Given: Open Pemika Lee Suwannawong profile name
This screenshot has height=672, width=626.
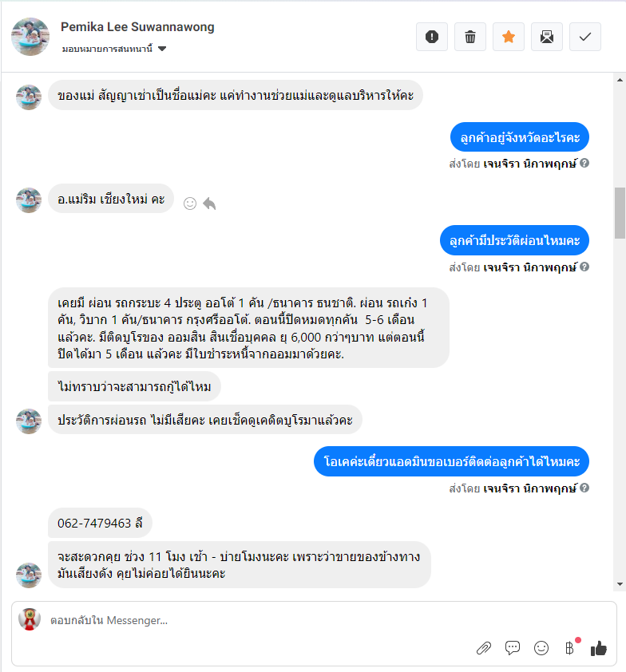Looking at the screenshot, I should coord(137,27).
